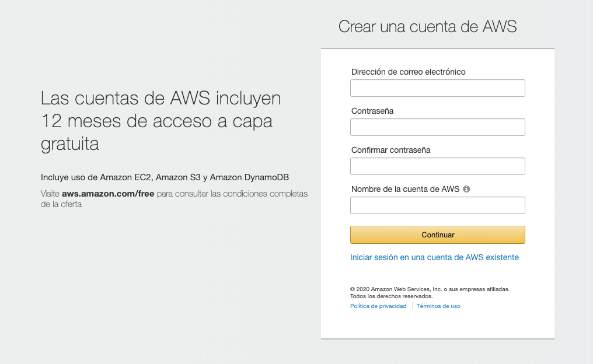Viewport: 593px width, 364px height.
Task: Click the Contraseña label text
Action: click(x=372, y=111)
